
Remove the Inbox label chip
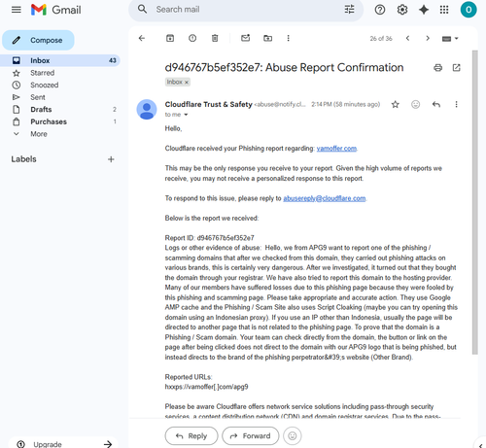pos(187,83)
